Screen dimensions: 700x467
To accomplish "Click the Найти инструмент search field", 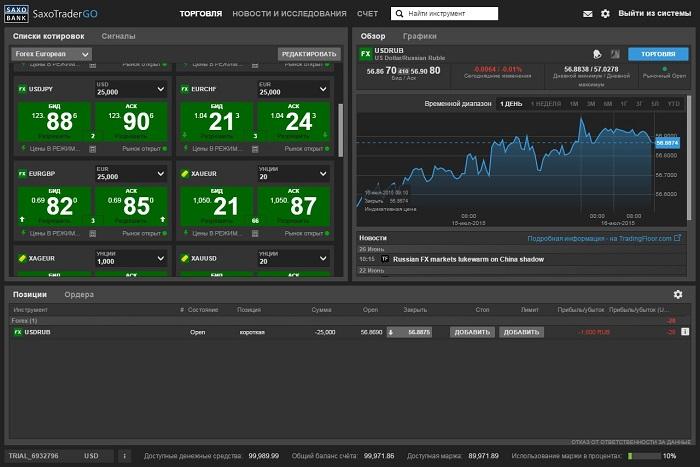I will click(444, 13).
